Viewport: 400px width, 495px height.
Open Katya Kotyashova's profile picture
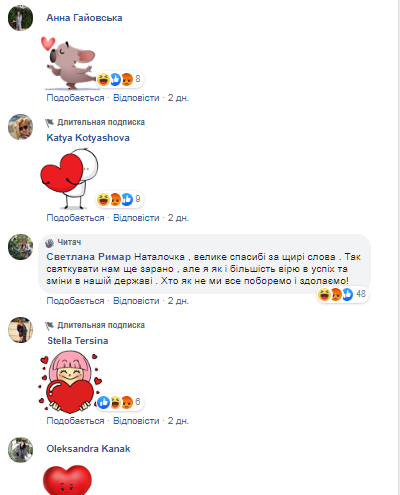(20, 127)
